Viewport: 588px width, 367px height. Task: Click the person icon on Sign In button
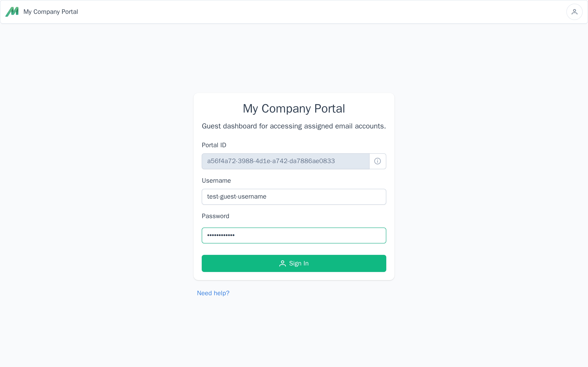point(282,263)
